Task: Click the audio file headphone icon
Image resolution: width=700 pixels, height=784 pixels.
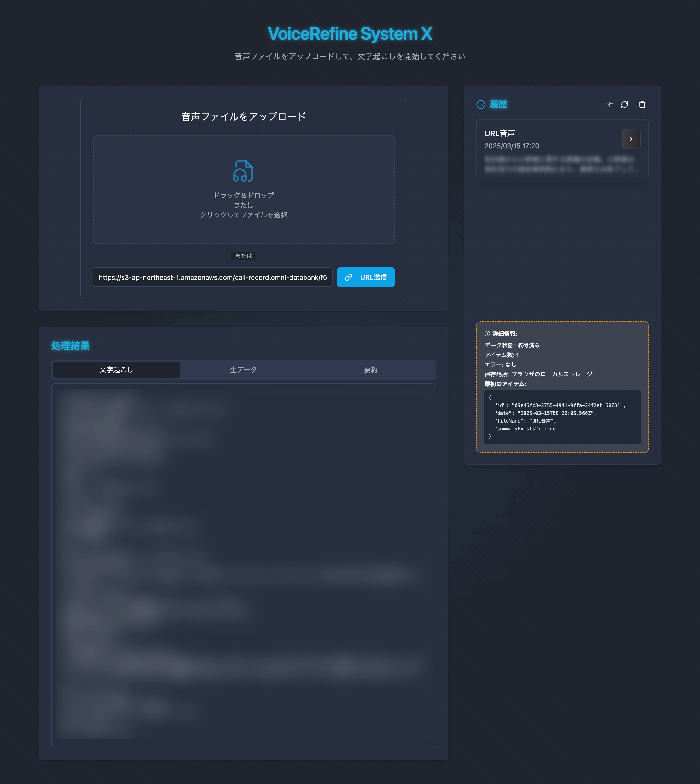Action: pos(243,171)
